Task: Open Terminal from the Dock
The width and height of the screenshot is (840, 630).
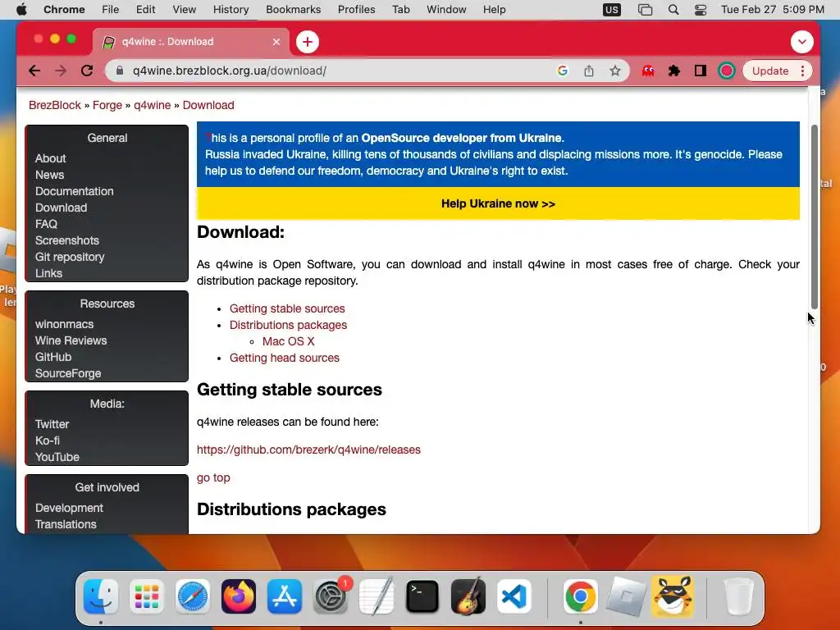Action: (x=422, y=596)
